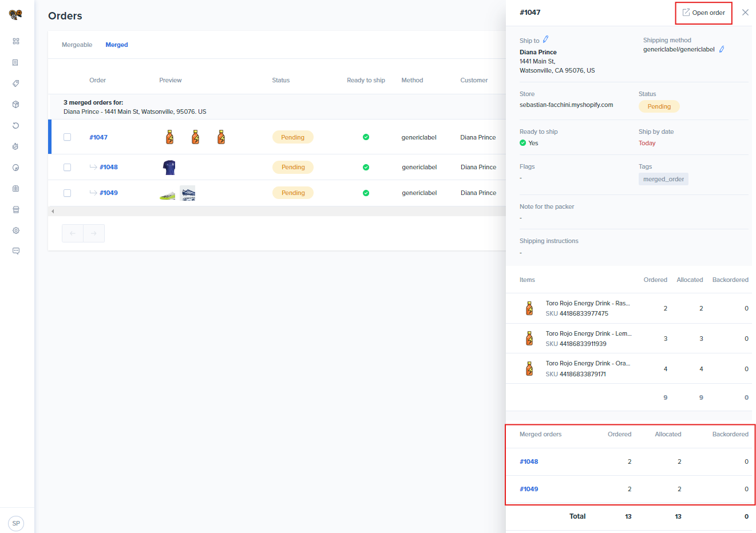756x533 pixels.
Task: Open the dashboard grid icon in sidebar
Action: point(16,41)
